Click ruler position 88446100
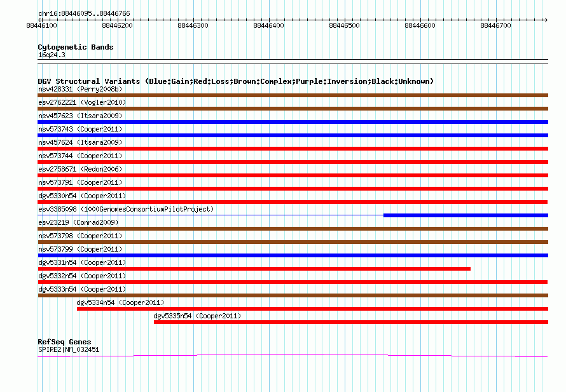The width and height of the screenshot is (566, 392). pyautogui.click(x=41, y=25)
